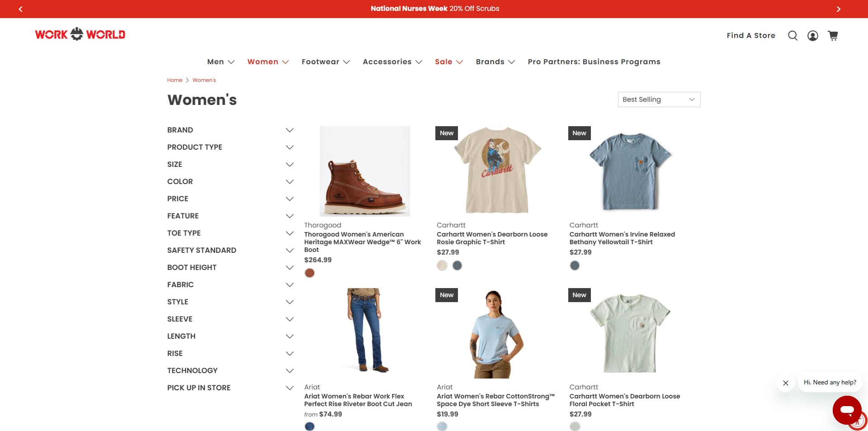Select dark blue swatch for Rosie Graphic T-Shirt
Viewport: 868px width, 431px height.
(x=458, y=265)
